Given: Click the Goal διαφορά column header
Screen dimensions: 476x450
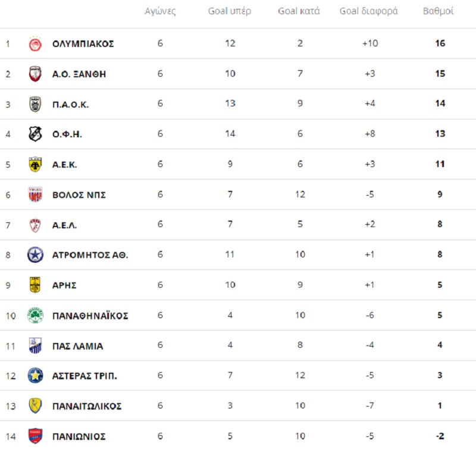Looking at the screenshot, I should pyautogui.click(x=368, y=11).
